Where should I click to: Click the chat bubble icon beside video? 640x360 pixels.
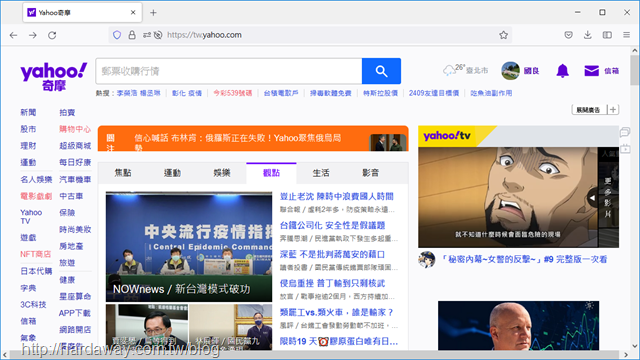[x=625, y=132]
